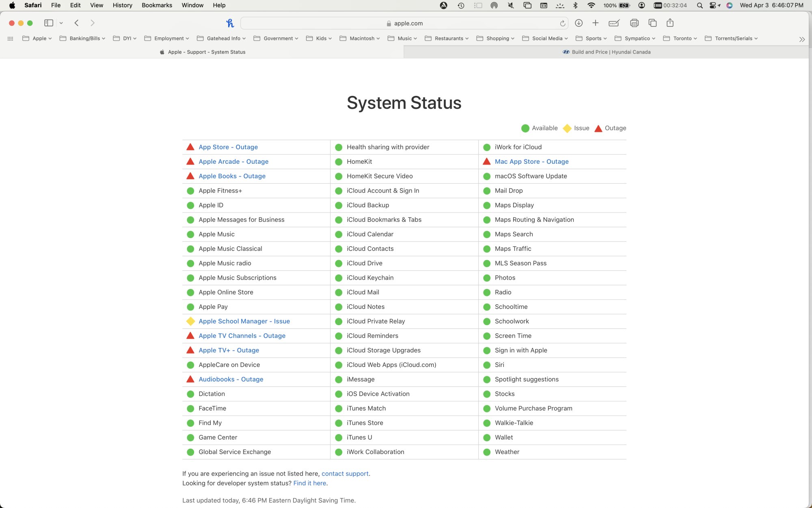Go back with the back arrow
The width and height of the screenshot is (812, 508).
click(x=76, y=23)
